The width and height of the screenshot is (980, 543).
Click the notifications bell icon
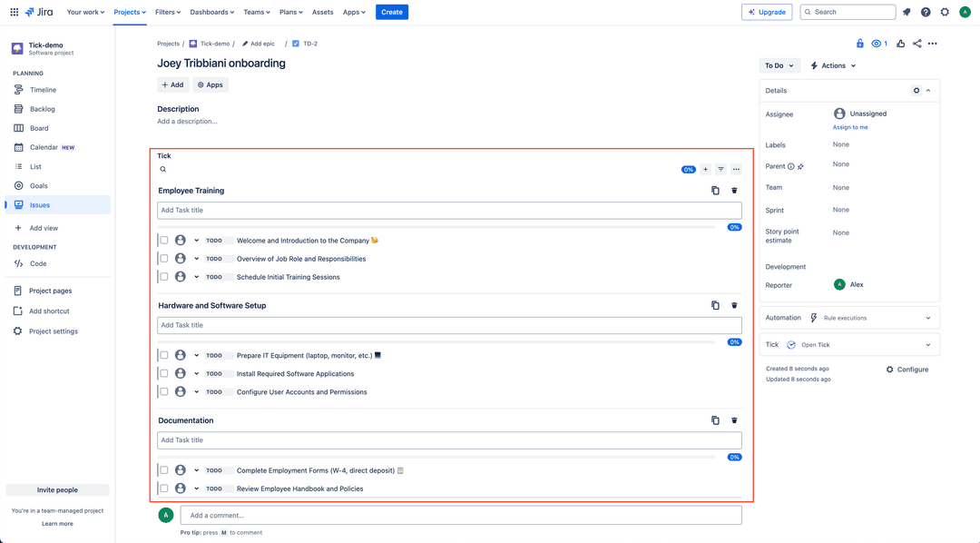click(906, 12)
